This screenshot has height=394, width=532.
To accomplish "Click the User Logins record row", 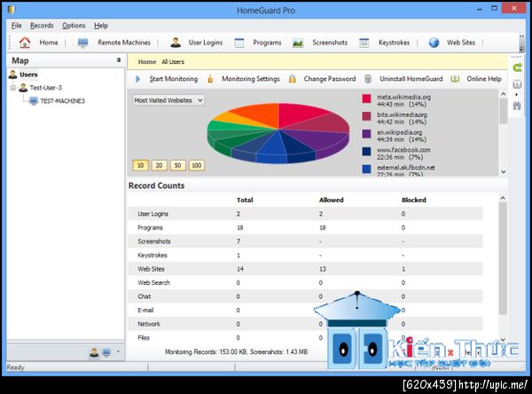I will (x=305, y=214).
